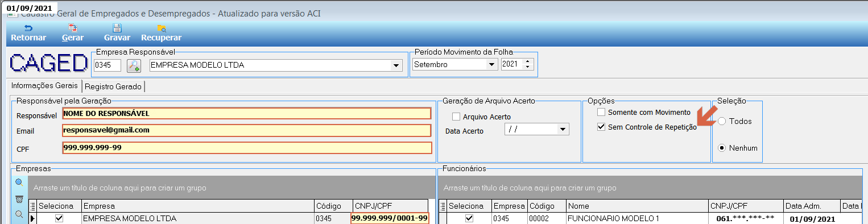Click the Recuperar toolbar icon
The height and width of the screenshot is (224, 868).
click(x=161, y=28)
